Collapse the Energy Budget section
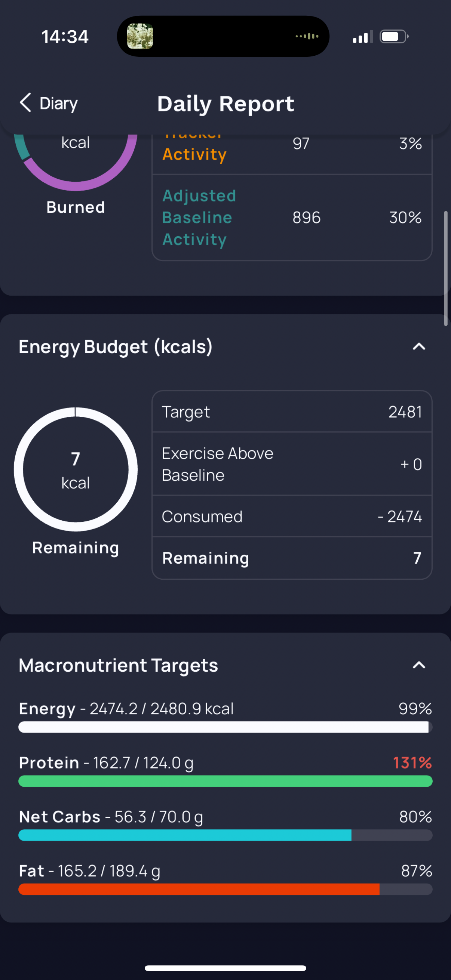 (418, 346)
